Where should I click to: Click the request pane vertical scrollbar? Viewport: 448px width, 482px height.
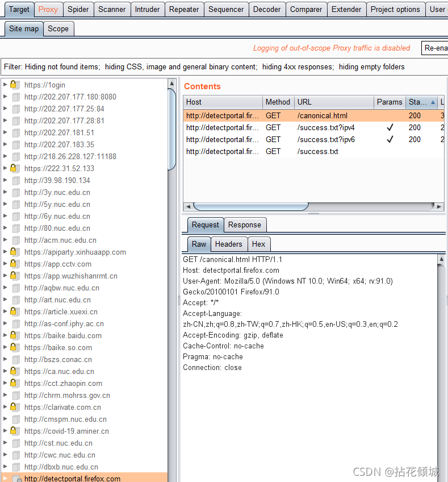point(441,369)
